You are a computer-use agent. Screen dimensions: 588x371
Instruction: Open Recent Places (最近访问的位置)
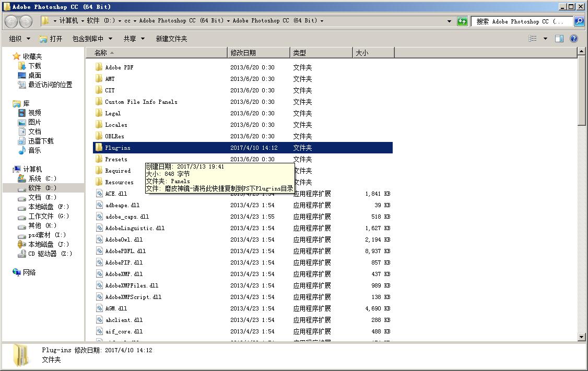50,85
